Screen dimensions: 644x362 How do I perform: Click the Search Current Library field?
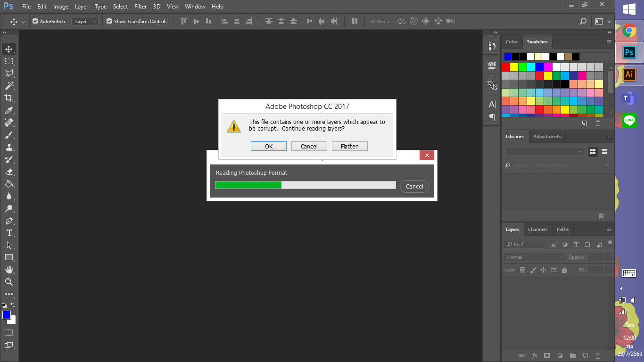(558, 165)
